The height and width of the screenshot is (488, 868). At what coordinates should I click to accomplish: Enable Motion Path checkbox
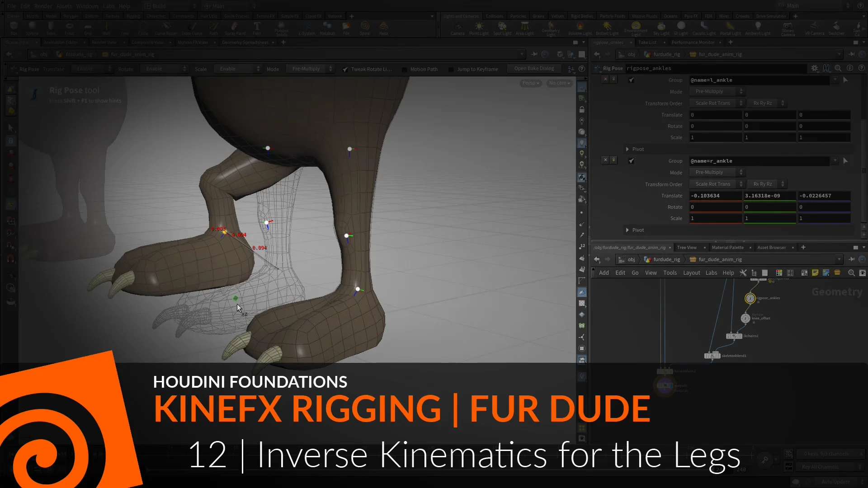tap(405, 69)
